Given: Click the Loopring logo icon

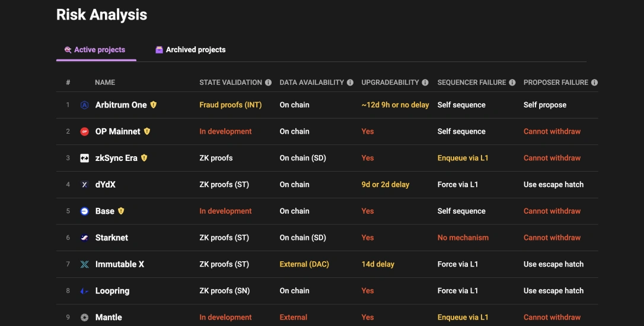Looking at the screenshot, I should pyautogui.click(x=84, y=291).
